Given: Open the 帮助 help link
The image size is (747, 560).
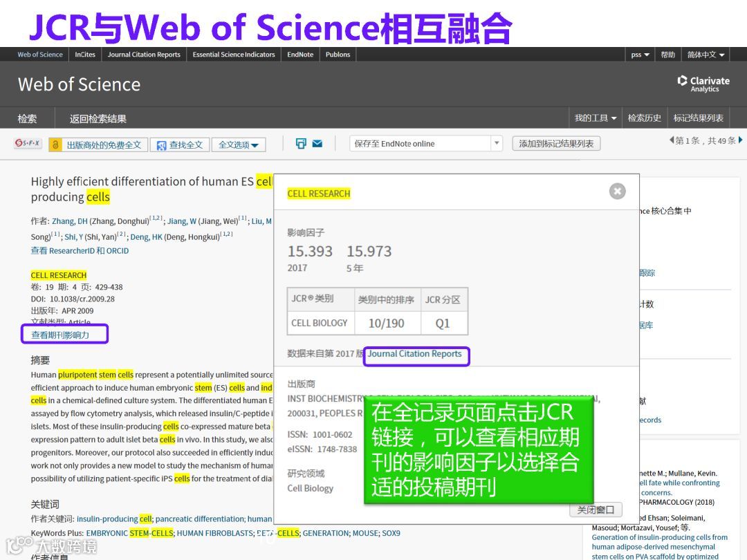Looking at the screenshot, I should [x=668, y=55].
